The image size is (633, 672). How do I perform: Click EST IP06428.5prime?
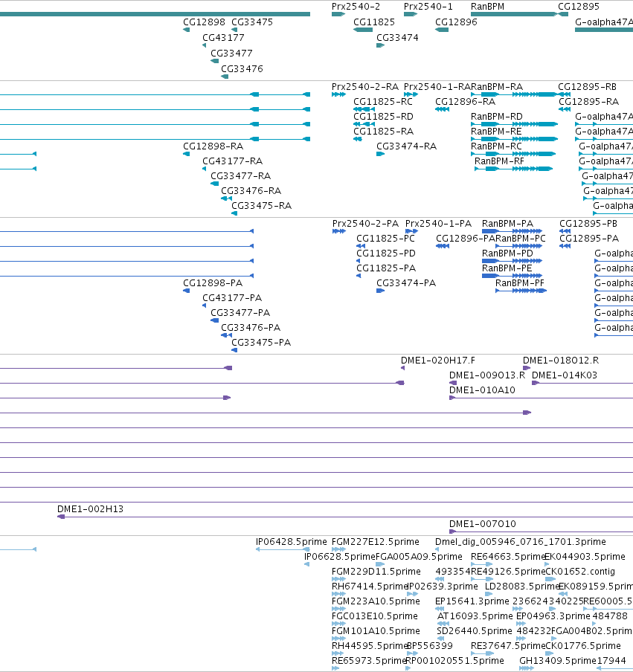coord(291,542)
